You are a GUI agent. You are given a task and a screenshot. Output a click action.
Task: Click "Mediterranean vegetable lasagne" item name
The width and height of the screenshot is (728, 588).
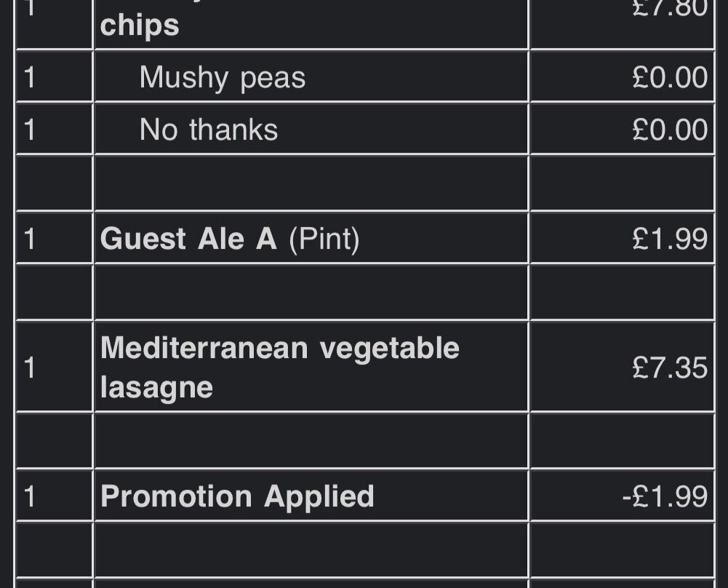pos(279,367)
